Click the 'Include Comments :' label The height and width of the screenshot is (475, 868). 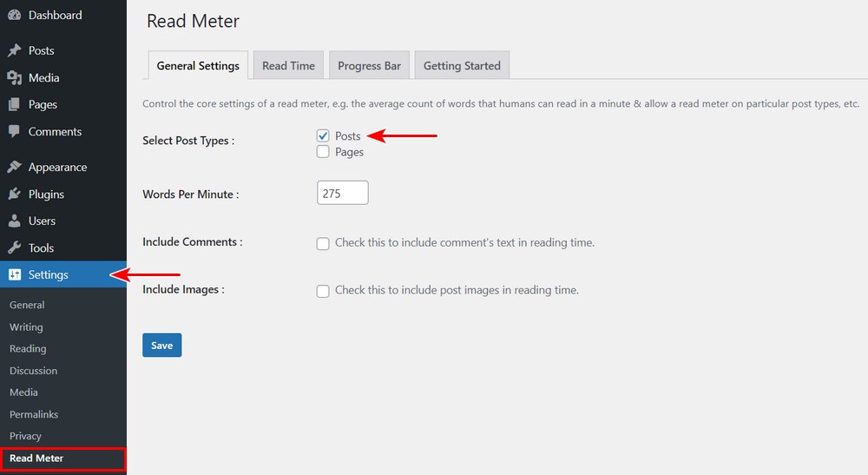pos(192,242)
